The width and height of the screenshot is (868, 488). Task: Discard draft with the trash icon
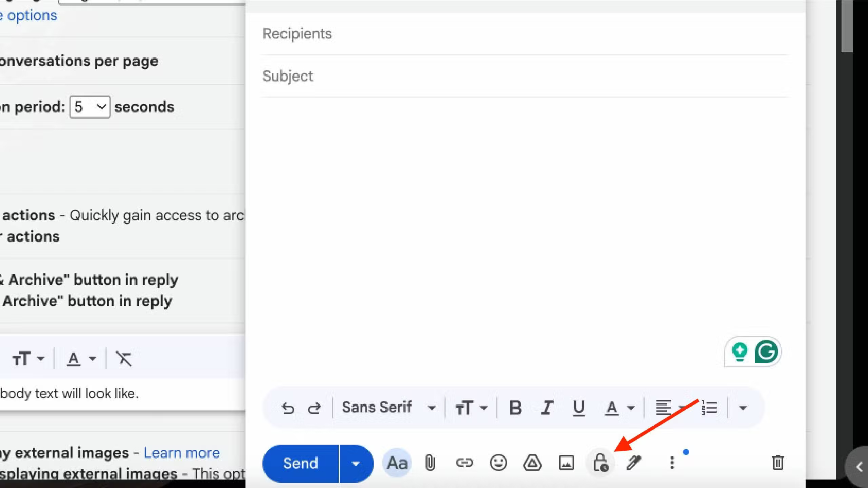click(x=777, y=463)
